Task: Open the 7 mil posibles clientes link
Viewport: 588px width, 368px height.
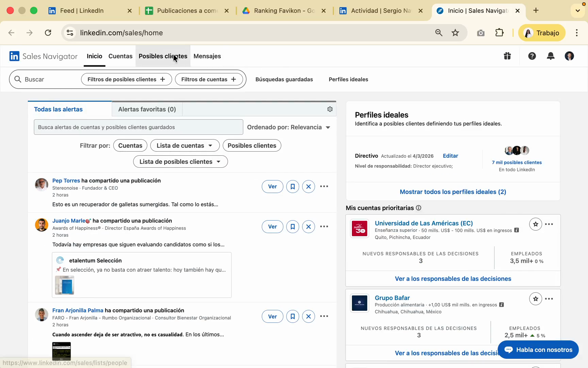Action: [x=517, y=163]
